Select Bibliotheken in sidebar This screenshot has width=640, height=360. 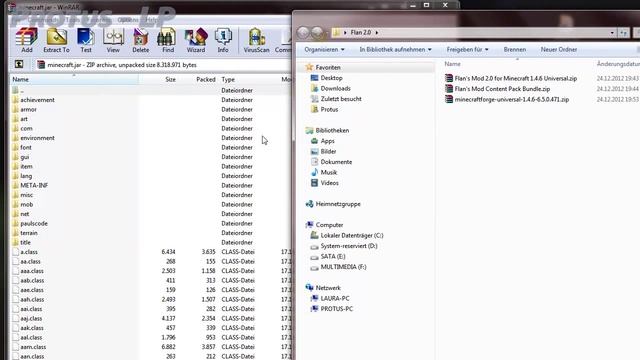pos(332,131)
